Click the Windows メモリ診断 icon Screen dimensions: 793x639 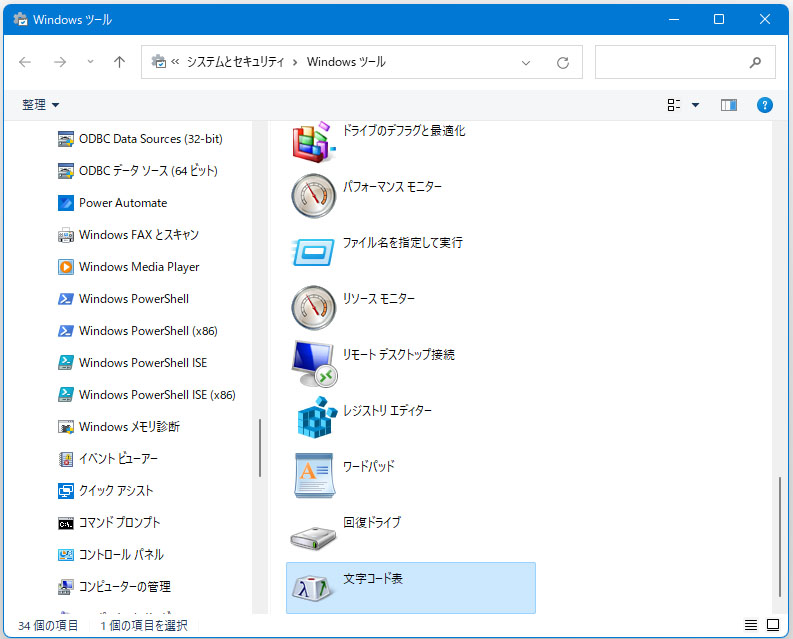coord(65,427)
